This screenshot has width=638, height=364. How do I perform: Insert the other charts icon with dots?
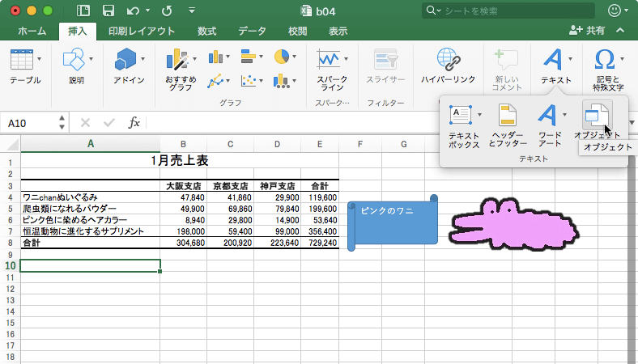pyautogui.click(x=282, y=81)
